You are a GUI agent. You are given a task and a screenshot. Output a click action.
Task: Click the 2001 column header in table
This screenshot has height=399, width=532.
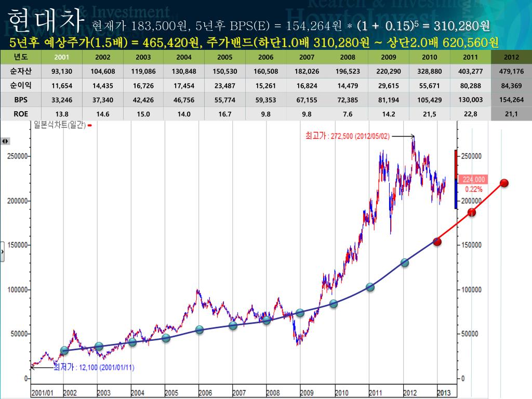click(62, 57)
